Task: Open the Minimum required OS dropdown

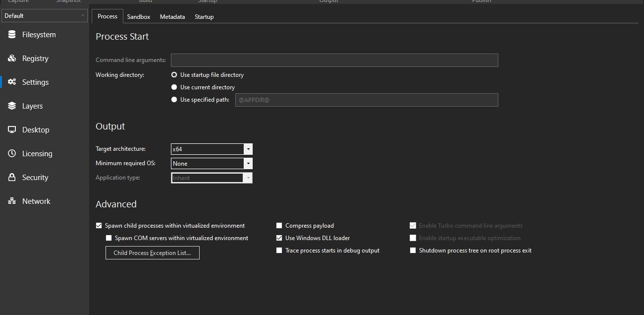Action: [248, 163]
